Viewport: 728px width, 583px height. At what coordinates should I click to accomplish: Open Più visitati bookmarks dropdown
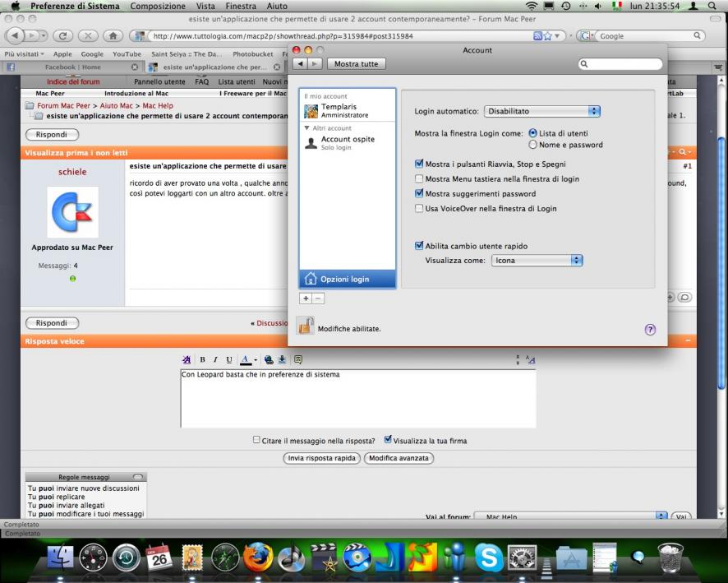tap(24, 54)
